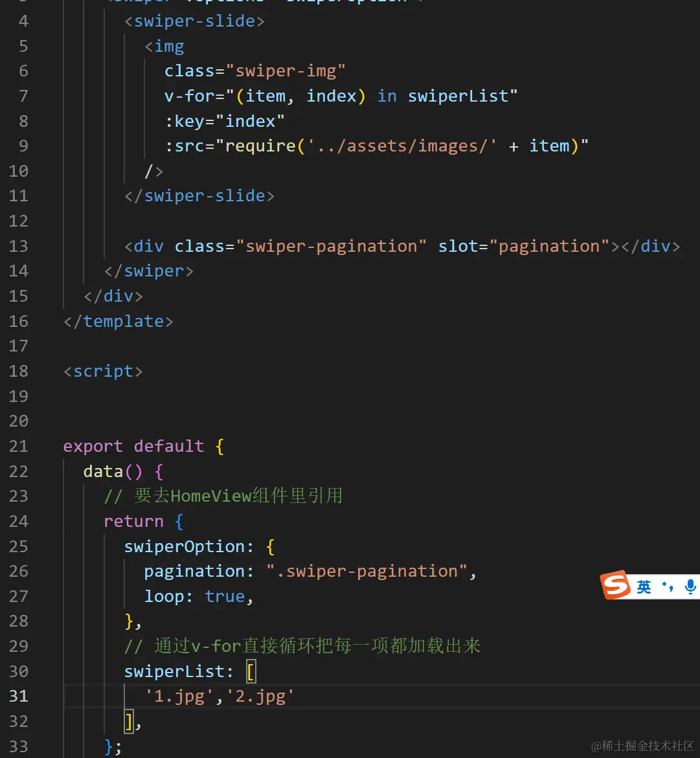Click the closing </swiper> tag
The image size is (700, 758).
tap(149, 271)
